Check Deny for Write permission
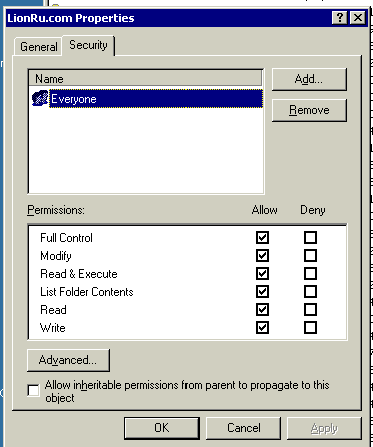Viewport: 373px width, 447px height. (x=310, y=328)
